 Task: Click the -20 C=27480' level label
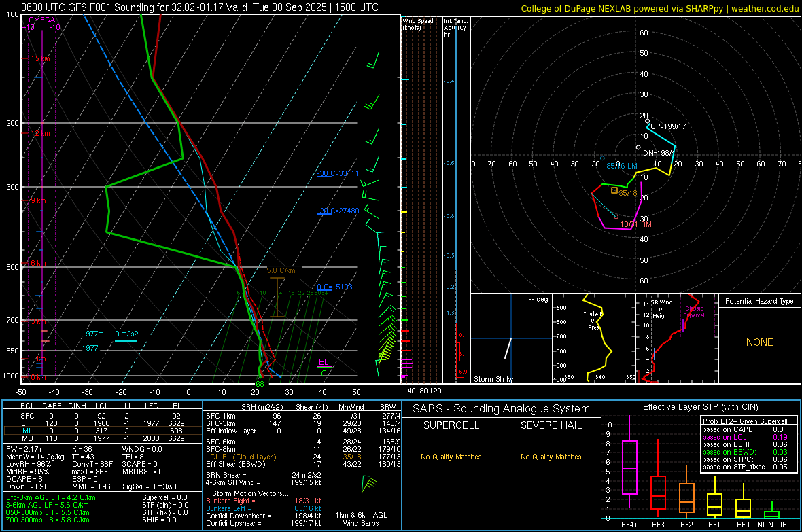click(x=338, y=210)
